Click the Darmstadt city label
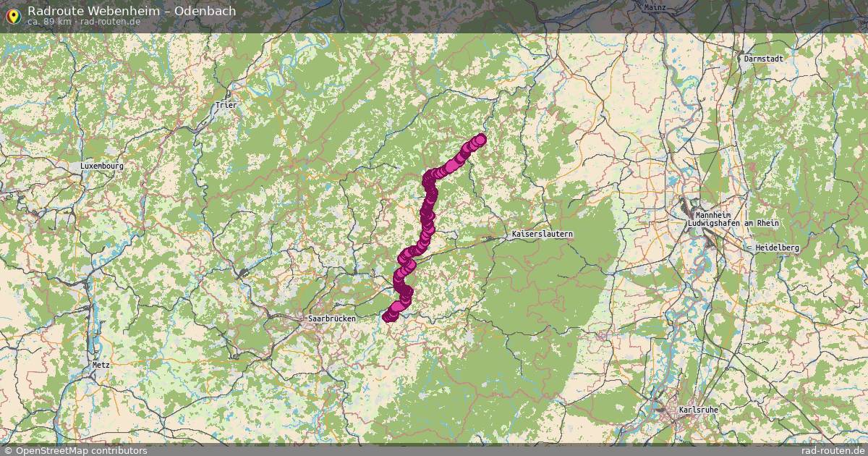Image resolution: width=868 pixels, height=456 pixels. pyautogui.click(x=763, y=58)
